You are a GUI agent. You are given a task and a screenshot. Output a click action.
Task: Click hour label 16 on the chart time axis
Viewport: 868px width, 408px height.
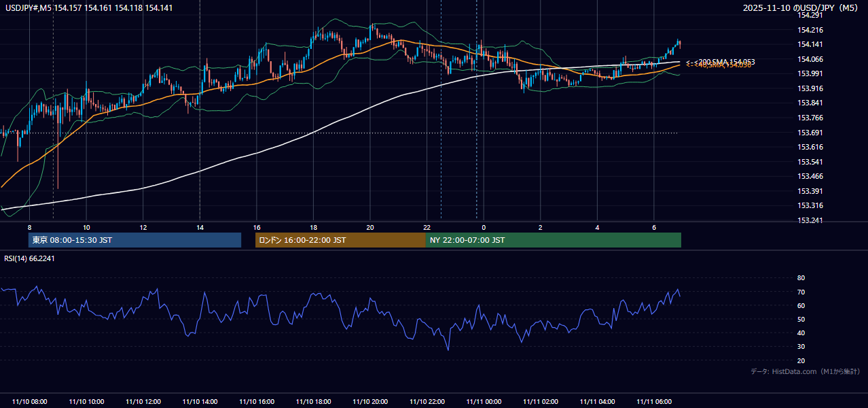pos(257,227)
